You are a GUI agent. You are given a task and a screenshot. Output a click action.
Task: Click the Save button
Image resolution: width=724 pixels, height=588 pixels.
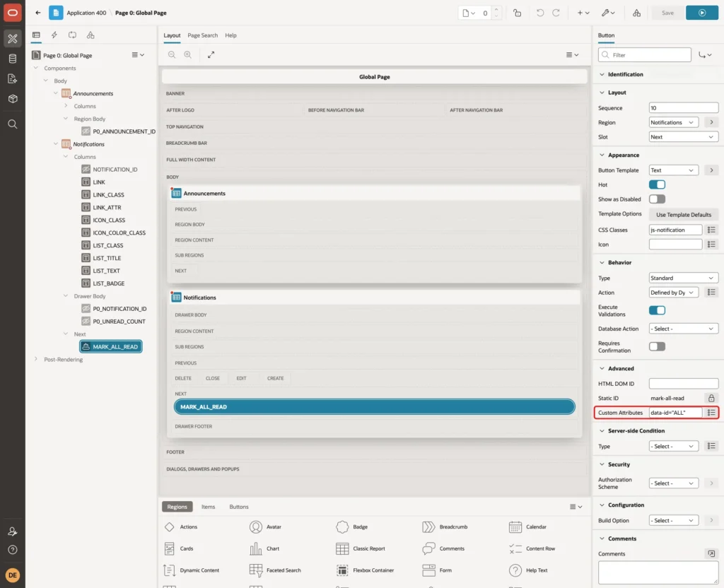point(667,13)
